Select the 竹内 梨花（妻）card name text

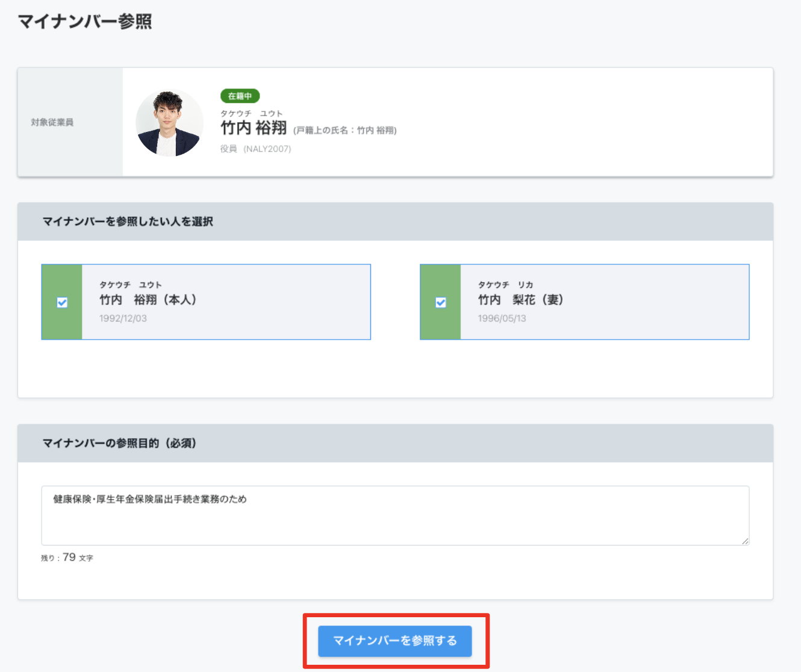pyautogui.click(x=521, y=299)
